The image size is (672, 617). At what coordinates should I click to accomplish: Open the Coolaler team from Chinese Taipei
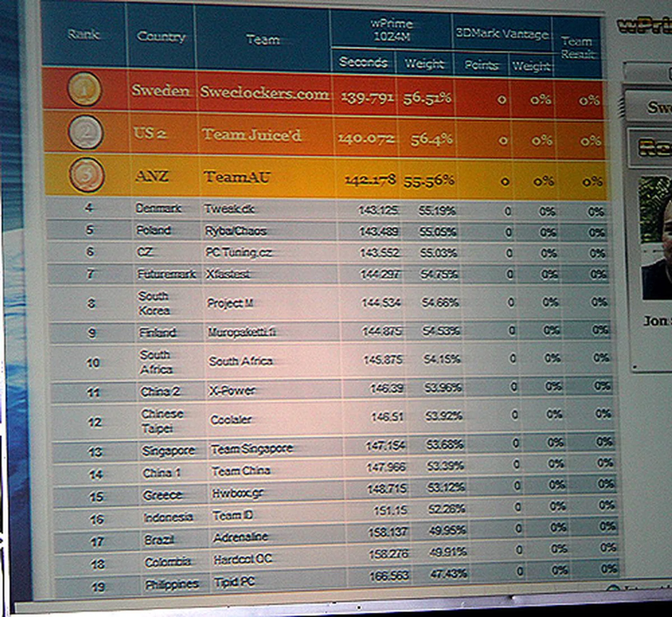pyautogui.click(x=231, y=419)
